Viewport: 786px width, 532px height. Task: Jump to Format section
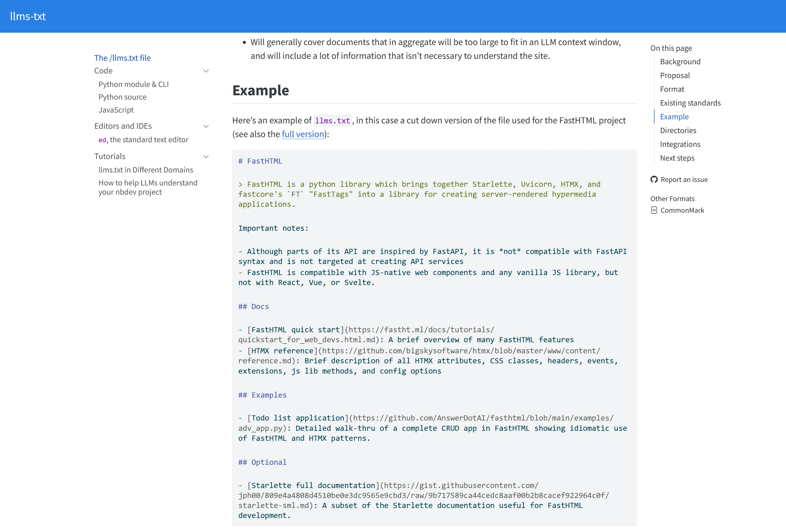coord(672,89)
